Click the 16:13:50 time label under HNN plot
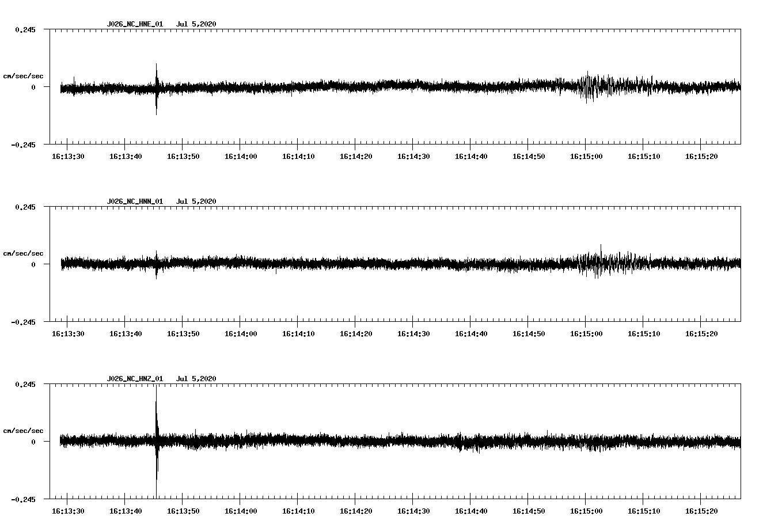 (183, 334)
